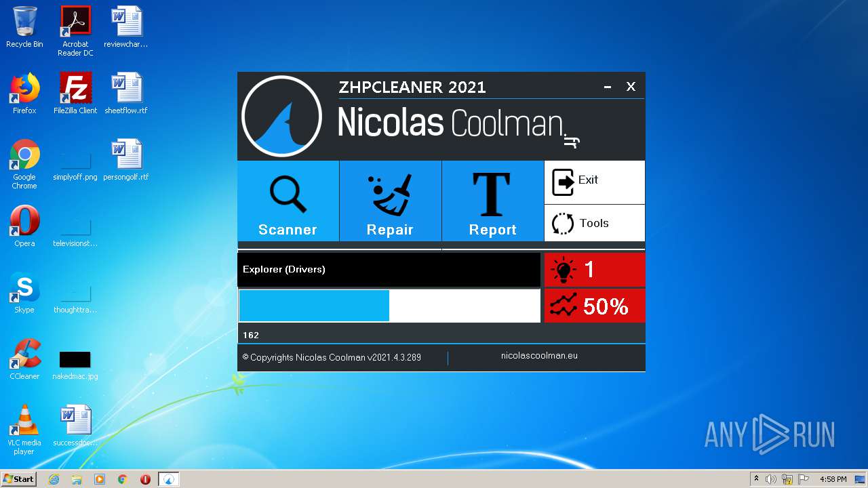The height and width of the screenshot is (488, 868).
Task: Select the FileZilla Client desktop shortcut
Action: [75, 94]
